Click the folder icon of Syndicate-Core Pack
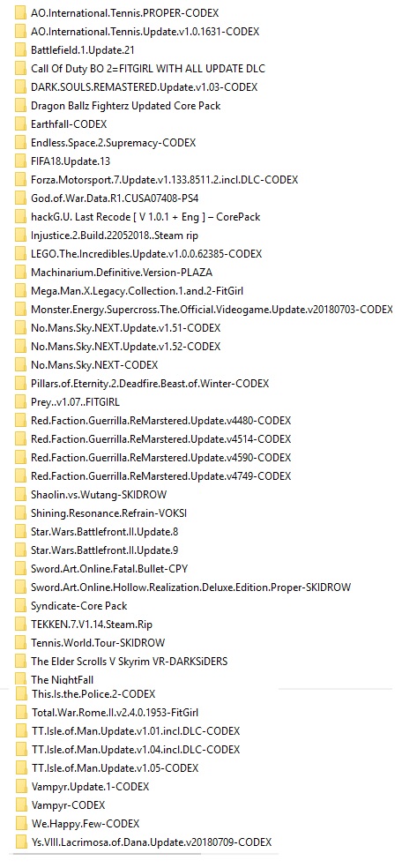The image size is (402, 868). (20, 606)
